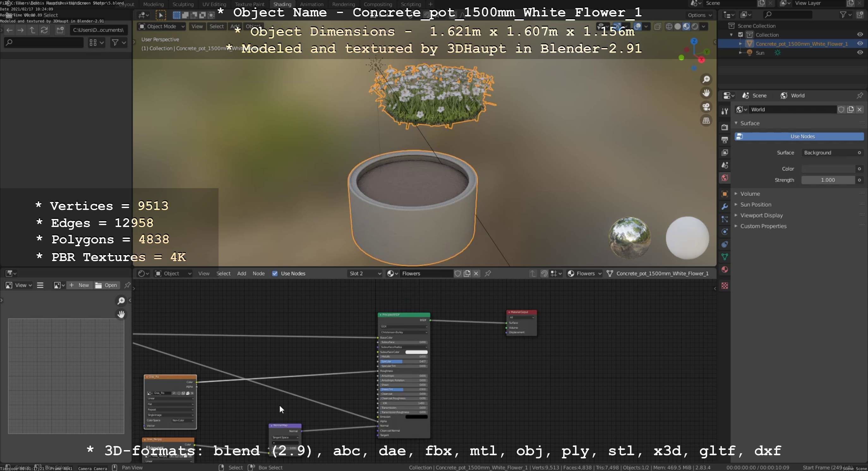
Task: Switch to the Texture Paint workspace tab
Action: click(x=249, y=4)
